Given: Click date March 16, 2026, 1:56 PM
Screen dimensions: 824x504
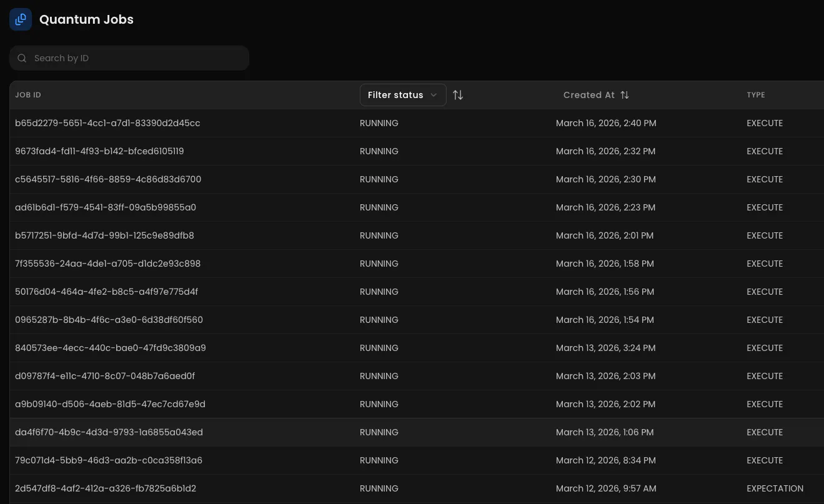Looking at the screenshot, I should click(x=605, y=292).
